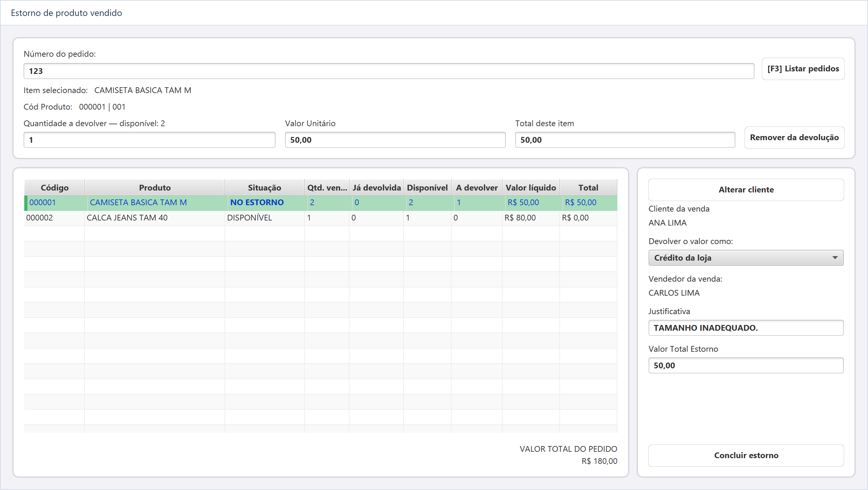The height and width of the screenshot is (490, 868).
Task: Click the CARLOS LIMA seller name
Action: pos(674,293)
